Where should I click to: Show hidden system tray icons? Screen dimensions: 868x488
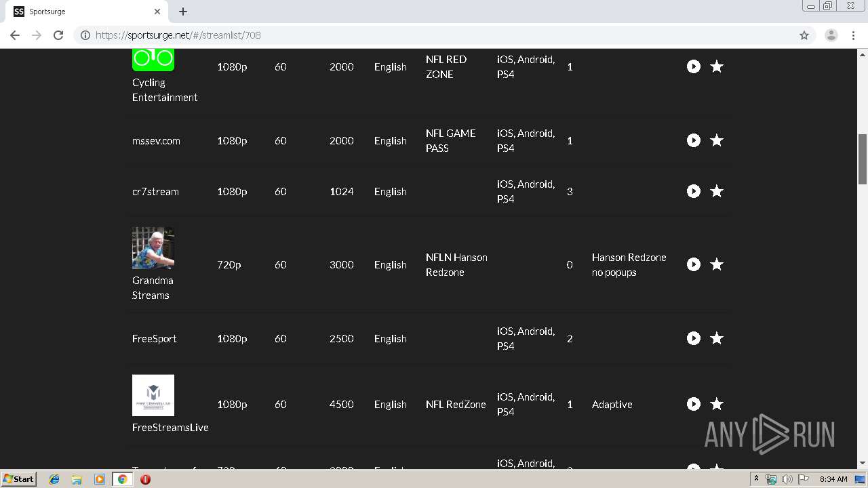756,479
